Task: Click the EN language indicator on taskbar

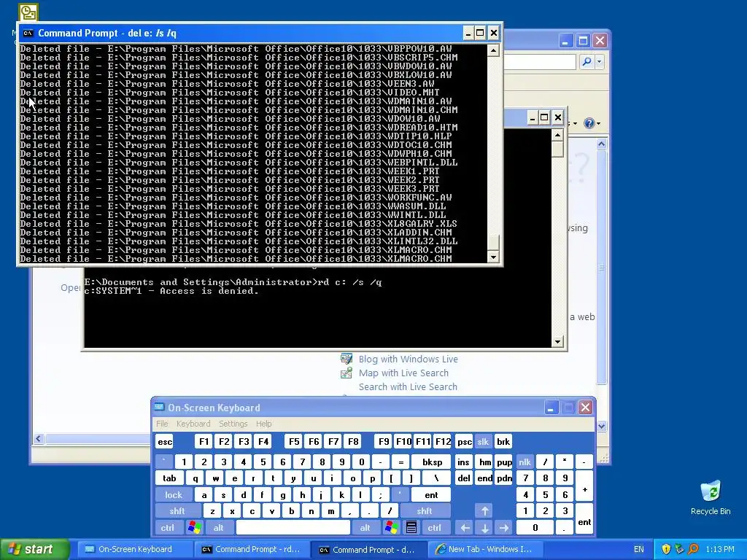Action: tap(639, 549)
